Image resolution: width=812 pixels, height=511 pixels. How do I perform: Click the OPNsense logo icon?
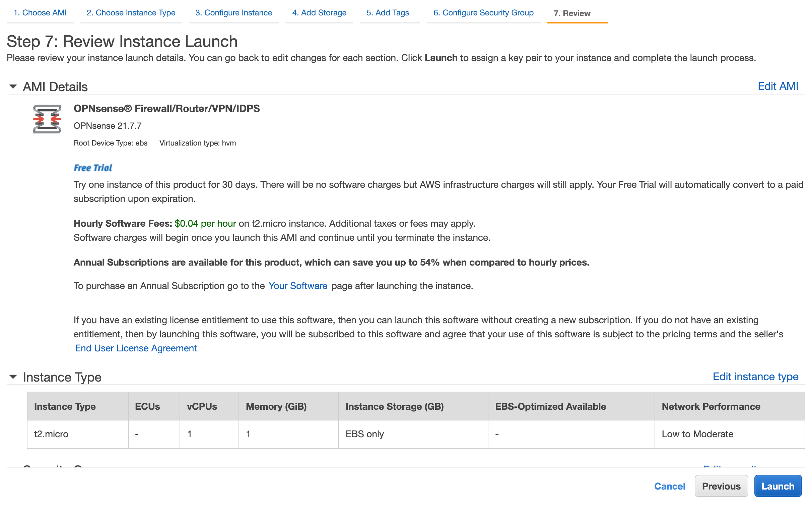click(x=47, y=119)
